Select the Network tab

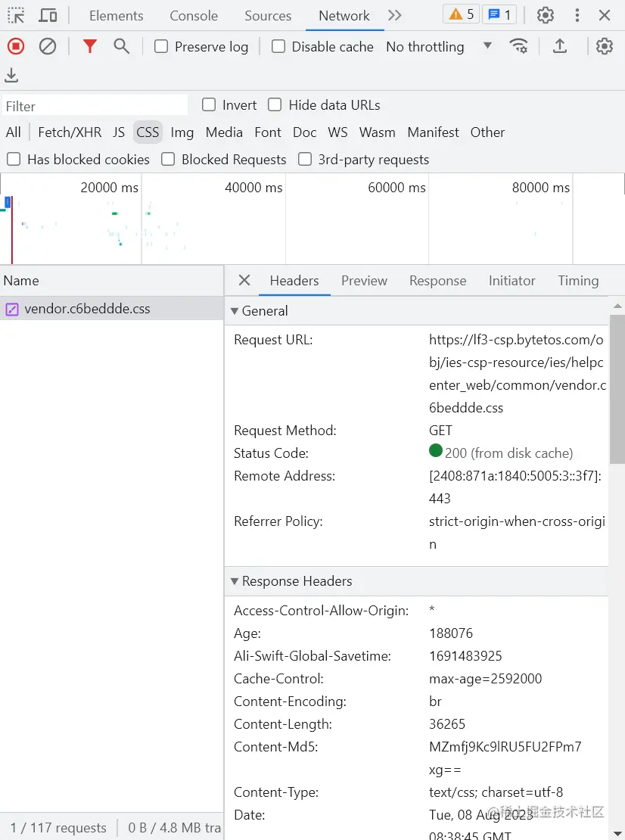[344, 16]
